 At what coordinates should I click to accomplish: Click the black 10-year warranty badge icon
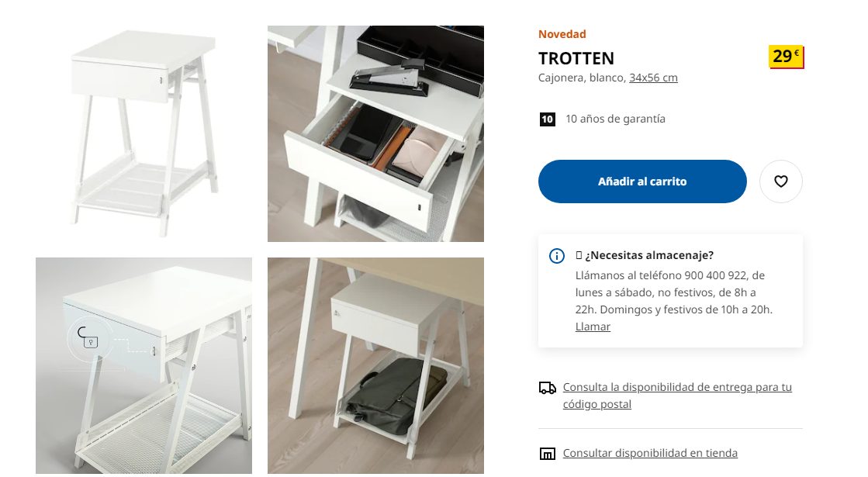[547, 119]
